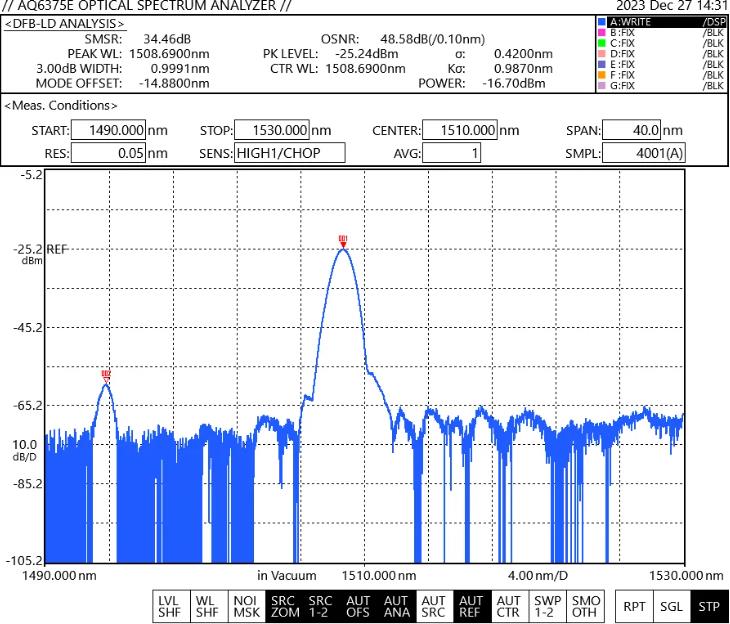Screen dimensions: 730x624
Task: Click the SMO OTH button
Action: [x=585, y=606]
